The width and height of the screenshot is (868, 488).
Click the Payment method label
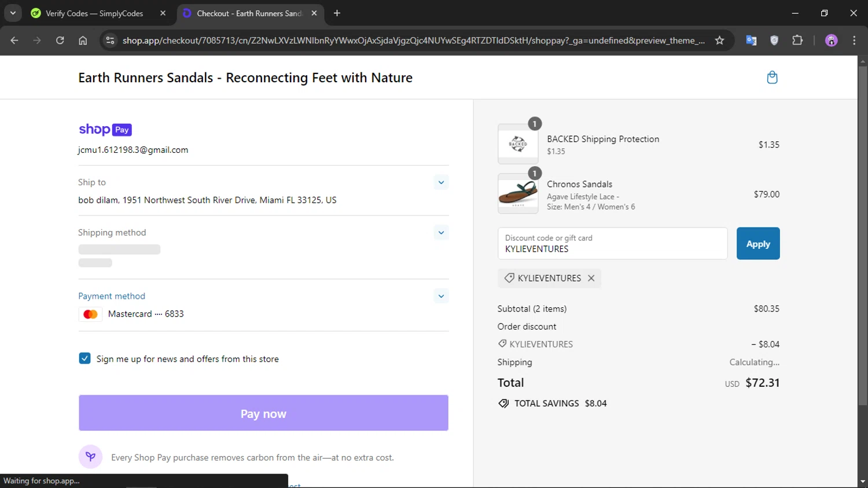[112, 296]
